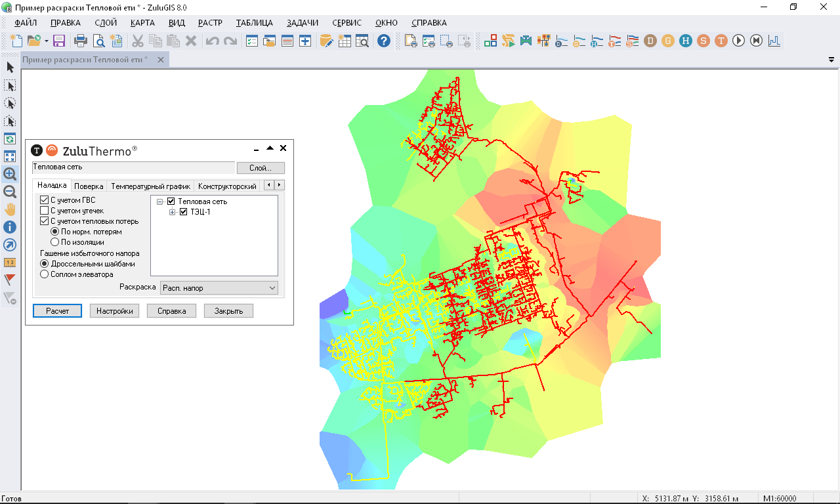Select the zoom in magnifier tool
This screenshot has height=504, width=840.
(x=10, y=174)
